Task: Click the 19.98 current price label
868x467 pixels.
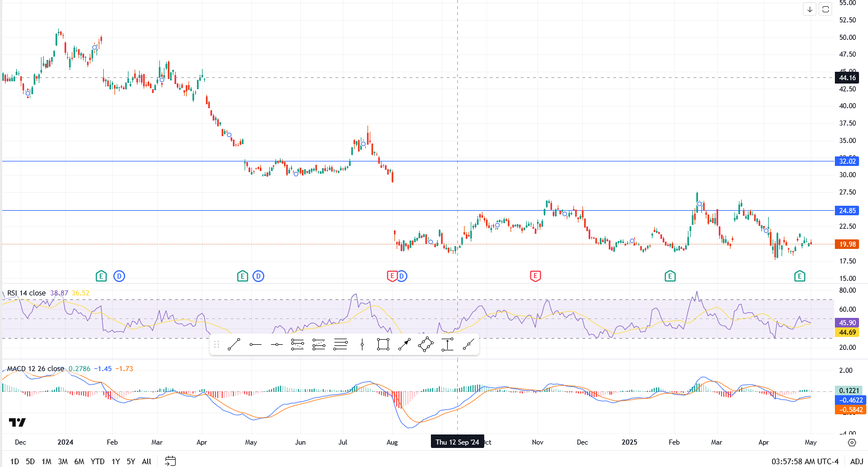Action: (x=846, y=244)
